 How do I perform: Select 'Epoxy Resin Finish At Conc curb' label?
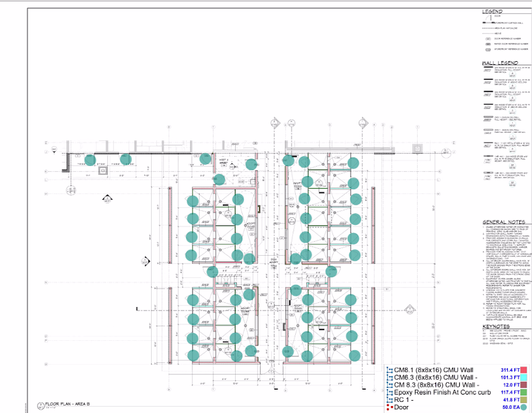point(443,393)
